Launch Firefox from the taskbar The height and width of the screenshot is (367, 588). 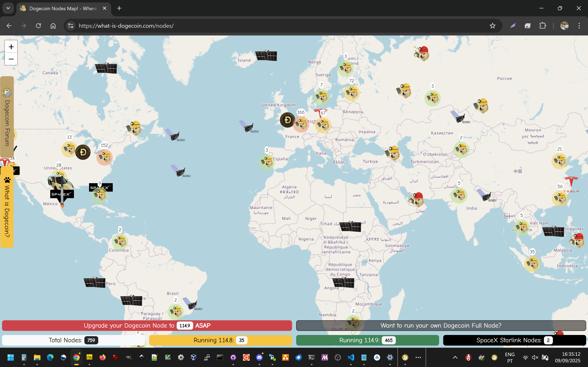coord(102,357)
